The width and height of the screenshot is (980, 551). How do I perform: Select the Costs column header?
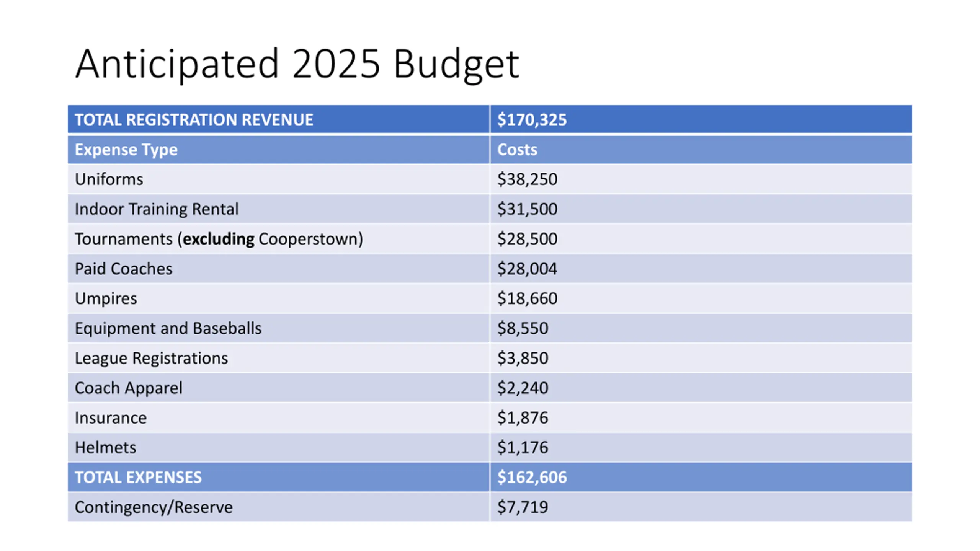[701, 149]
